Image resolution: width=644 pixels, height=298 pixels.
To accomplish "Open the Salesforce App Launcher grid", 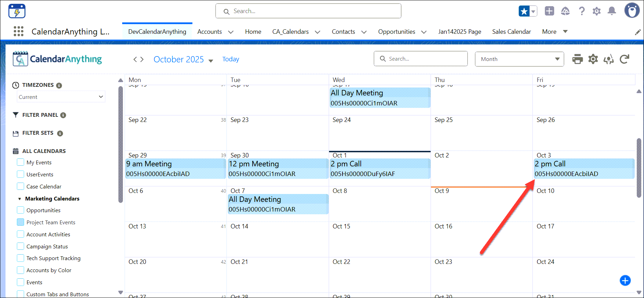I will pos(19,31).
